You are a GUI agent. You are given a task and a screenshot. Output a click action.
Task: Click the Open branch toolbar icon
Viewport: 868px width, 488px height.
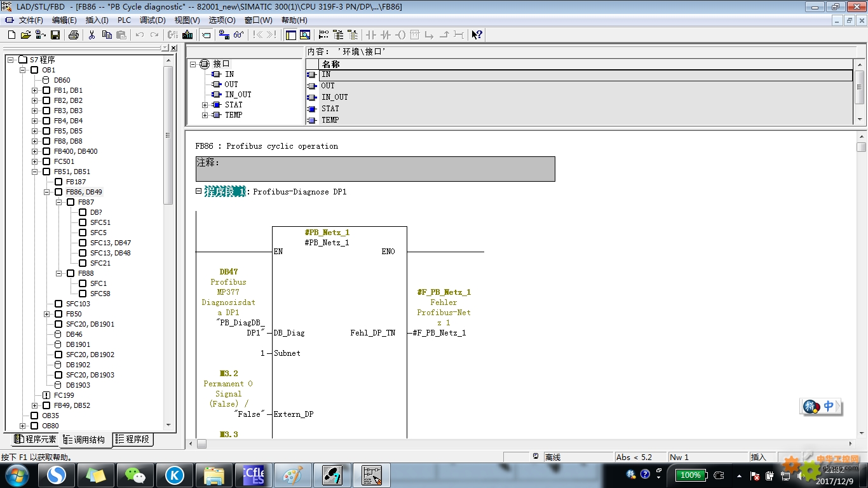tap(430, 35)
